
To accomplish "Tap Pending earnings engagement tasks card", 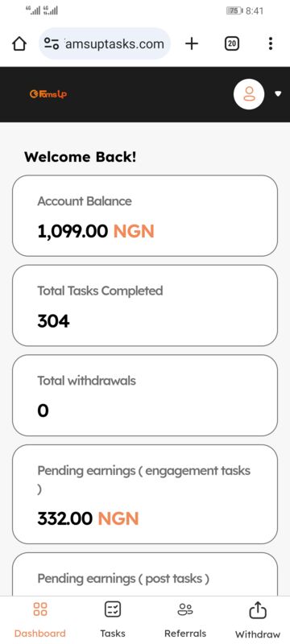I will (145, 494).
